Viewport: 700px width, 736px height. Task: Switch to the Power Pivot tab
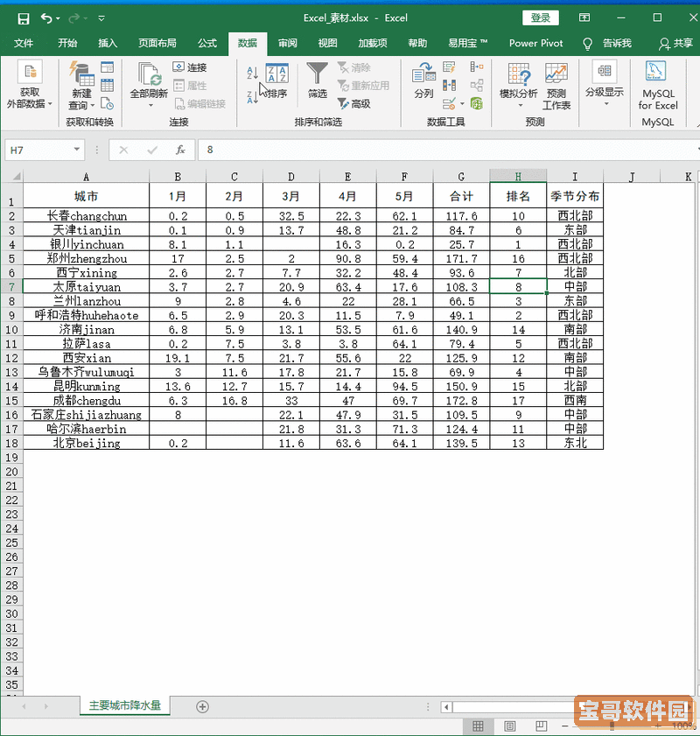coord(535,43)
